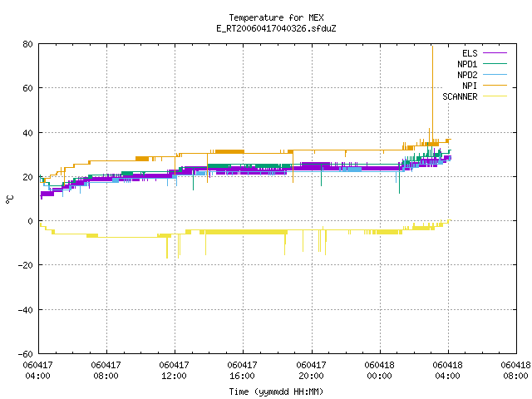Click the y-axis label -20

[x=26, y=265]
